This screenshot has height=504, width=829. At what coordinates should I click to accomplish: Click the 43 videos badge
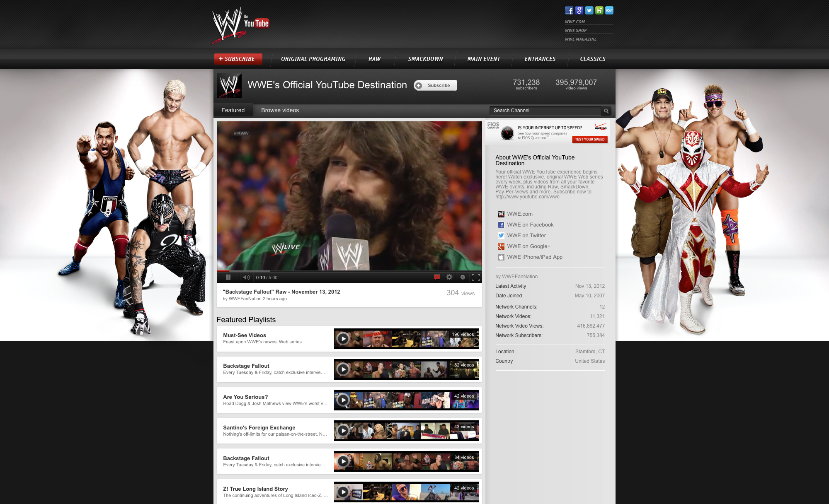coord(464,427)
